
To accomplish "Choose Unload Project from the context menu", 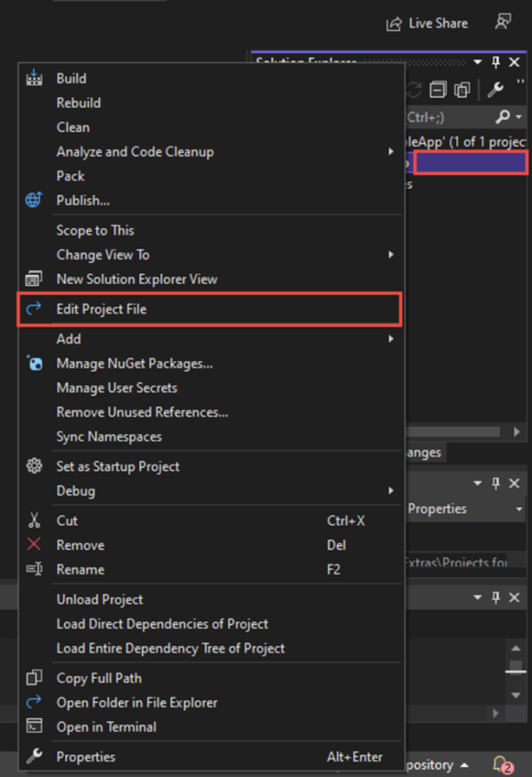I will point(99,599).
